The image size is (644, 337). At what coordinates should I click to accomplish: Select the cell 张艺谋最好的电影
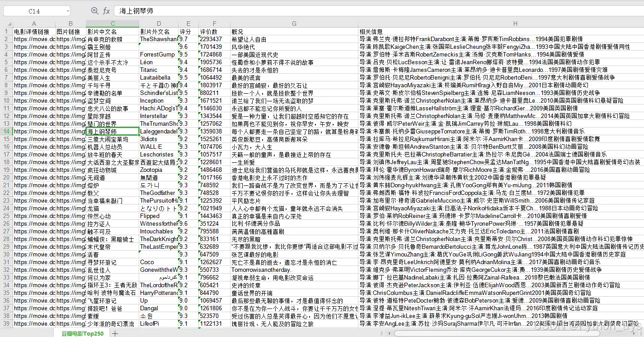point(294,255)
